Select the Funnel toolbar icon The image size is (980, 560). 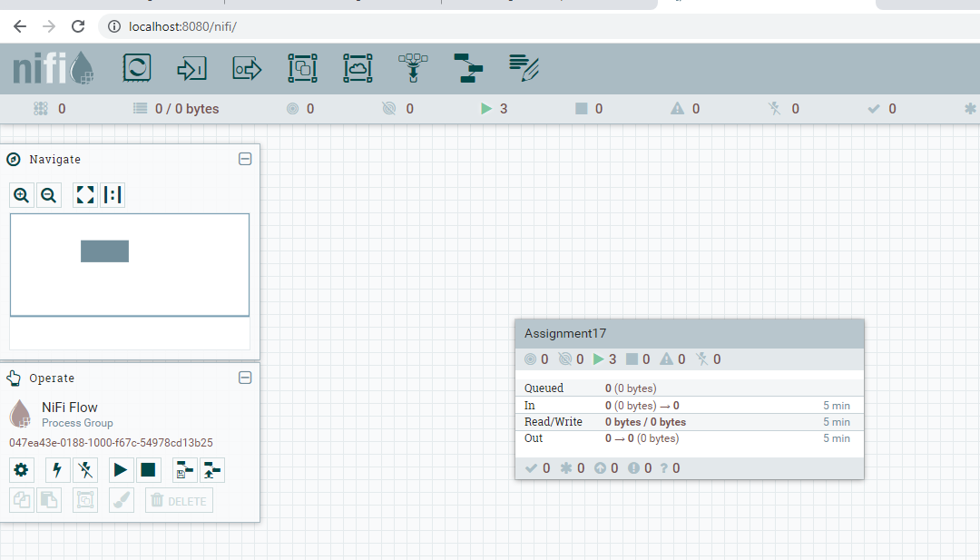click(x=413, y=68)
